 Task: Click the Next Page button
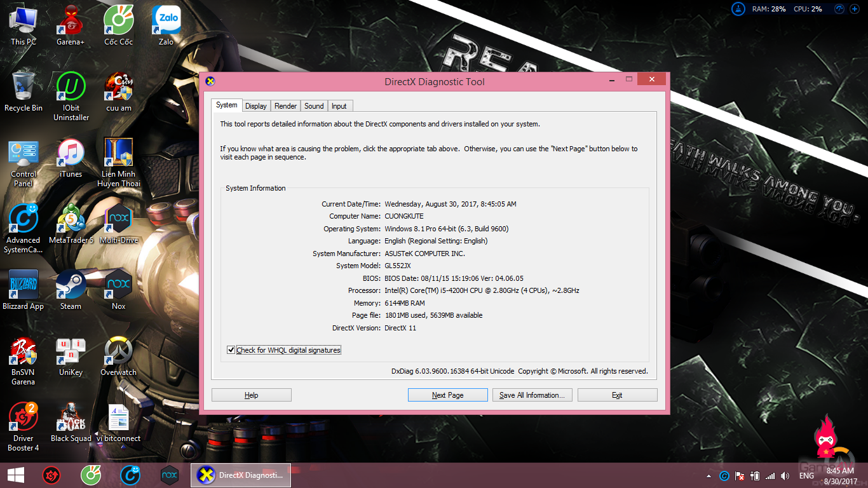(447, 395)
